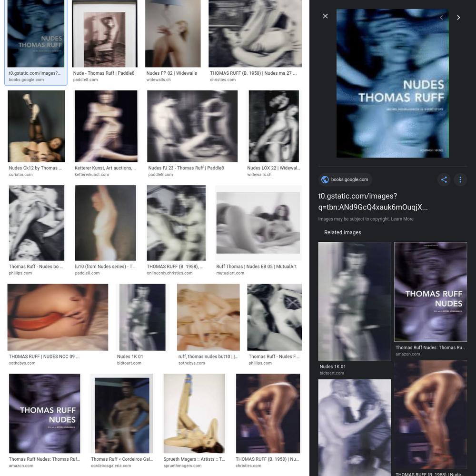Click 'Images may be subject to copyright' text
The image size is (476, 476).
pyautogui.click(x=354, y=219)
